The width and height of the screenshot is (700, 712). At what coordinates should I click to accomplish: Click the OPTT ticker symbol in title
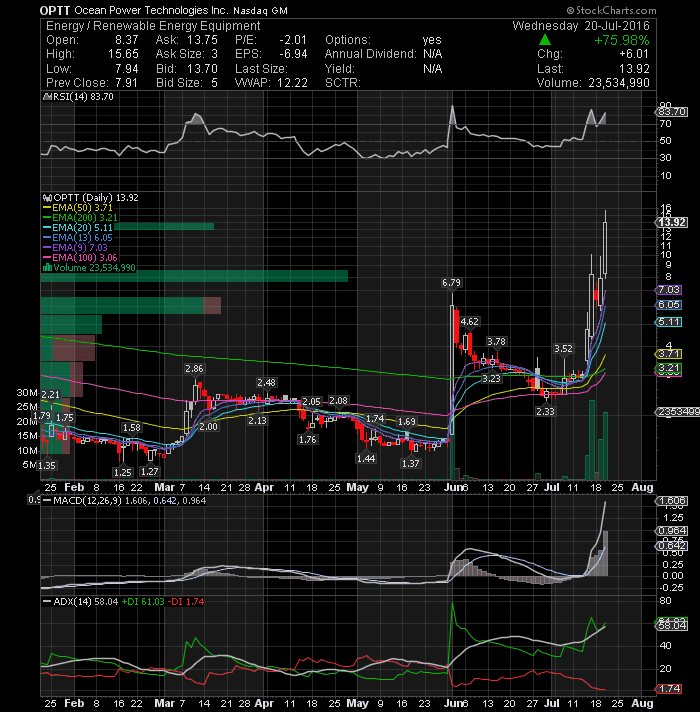click(54, 10)
